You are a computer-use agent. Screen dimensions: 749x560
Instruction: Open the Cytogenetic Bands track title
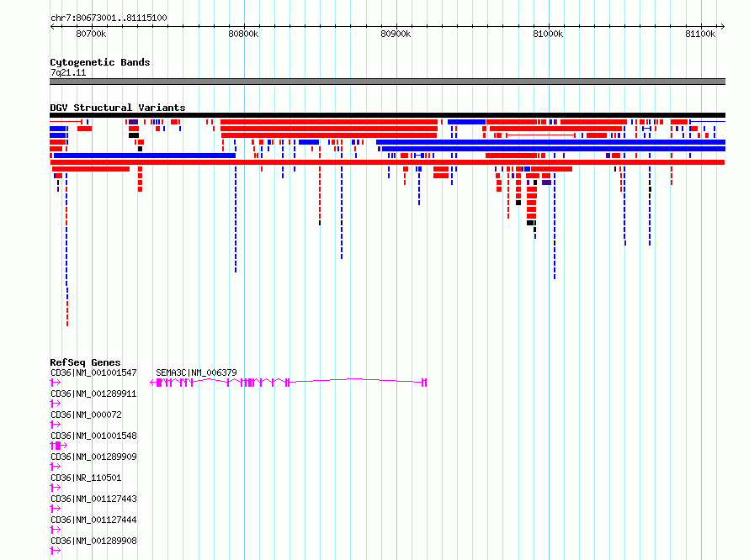pyautogui.click(x=100, y=62)
